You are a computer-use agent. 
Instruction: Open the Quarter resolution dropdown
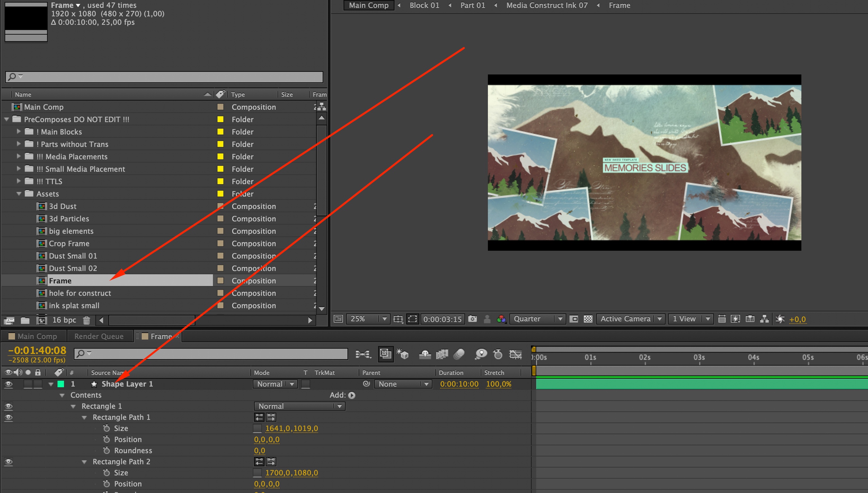click(537, 319)
